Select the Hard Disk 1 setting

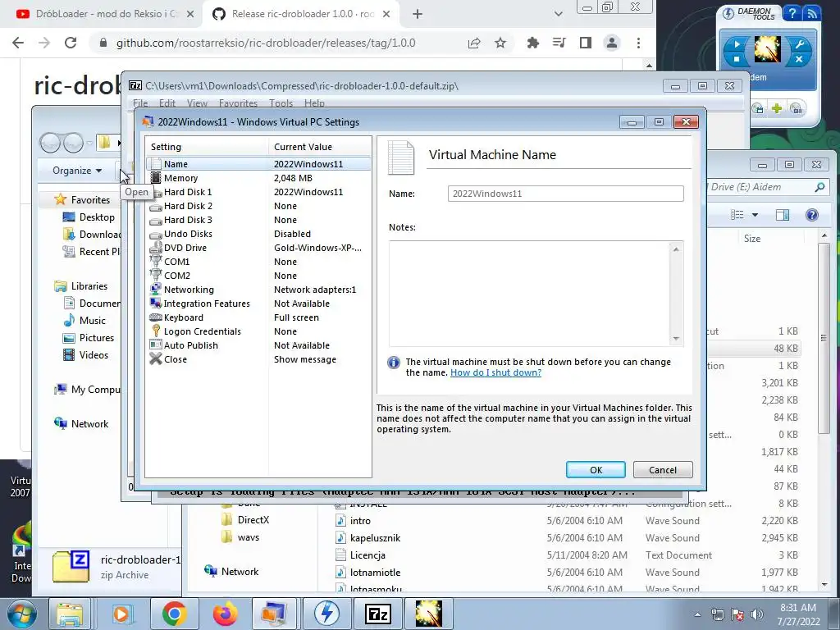pyautogui.click(x=258, y=192)
